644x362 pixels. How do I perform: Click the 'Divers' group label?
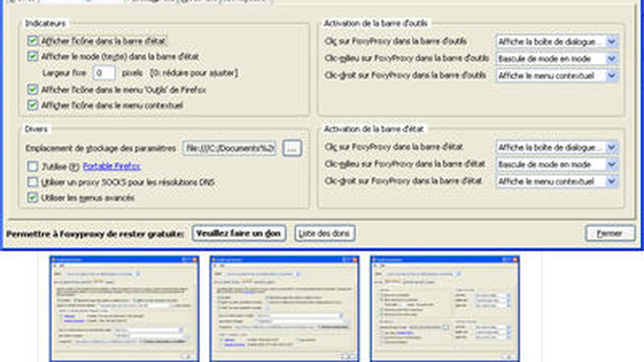pos(36,129)
